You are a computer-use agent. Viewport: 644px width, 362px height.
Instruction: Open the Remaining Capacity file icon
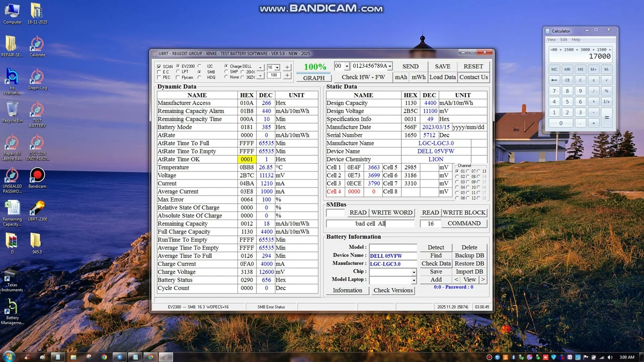12,213
